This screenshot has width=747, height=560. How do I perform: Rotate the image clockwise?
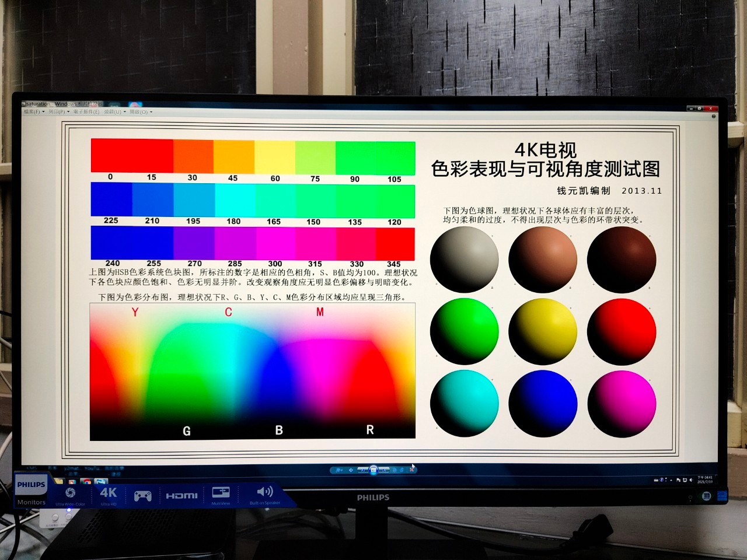pos(402,470)
